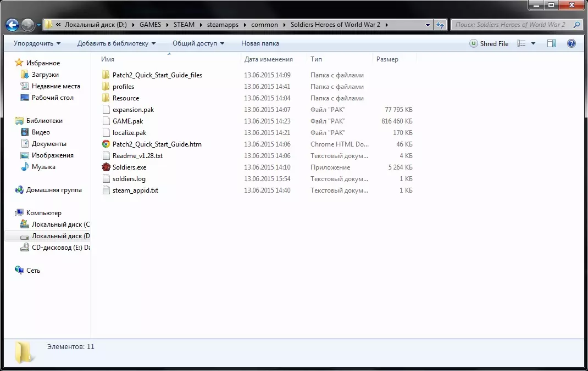Click the Музыка library icon
588x371 pixels.
click(25, 167)
